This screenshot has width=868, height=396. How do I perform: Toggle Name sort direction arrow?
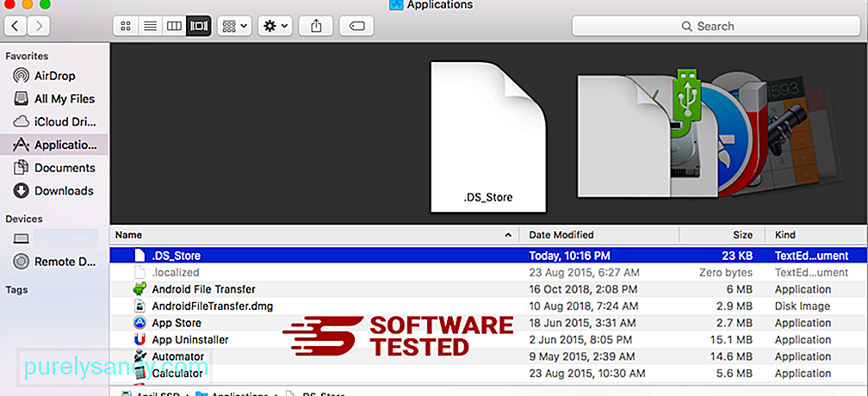(x=508, y=235)
